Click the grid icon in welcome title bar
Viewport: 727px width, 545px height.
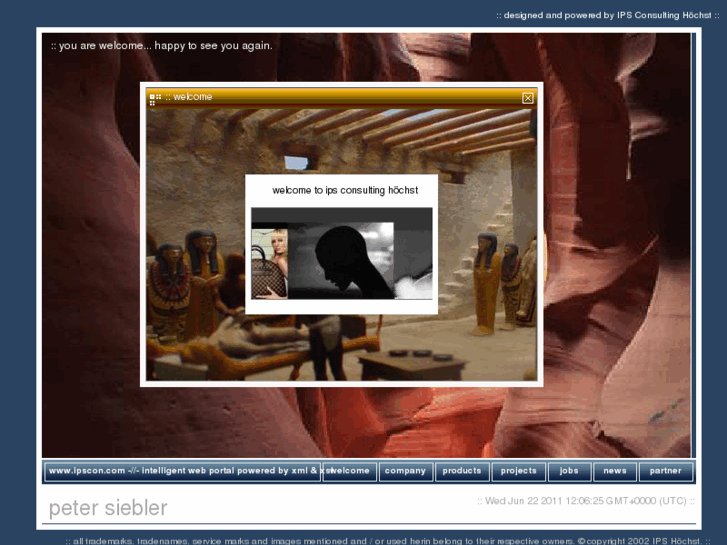[155, 99]
